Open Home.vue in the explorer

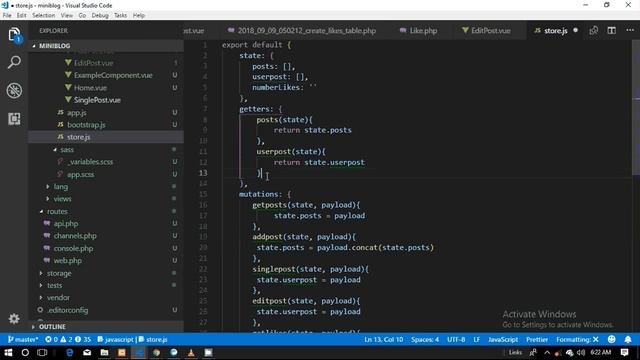(x=90, y=88)
